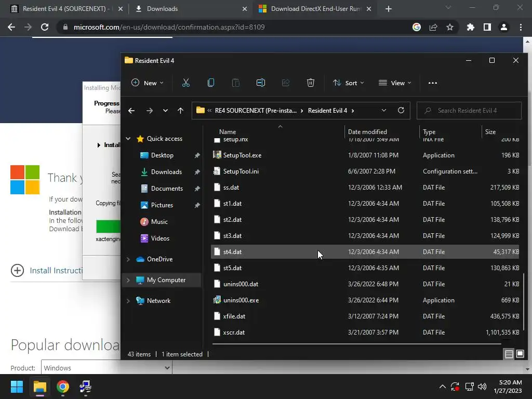Viewport: 532px width, 399px height.
Task: Open the New dropdown in Explorer
Action: coord(147,83)
